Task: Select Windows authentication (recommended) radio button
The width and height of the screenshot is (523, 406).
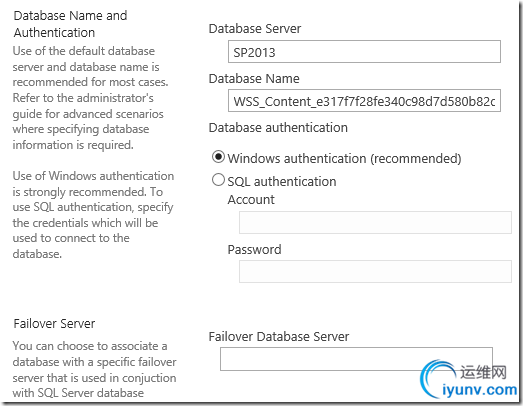Action: [218, 156]
